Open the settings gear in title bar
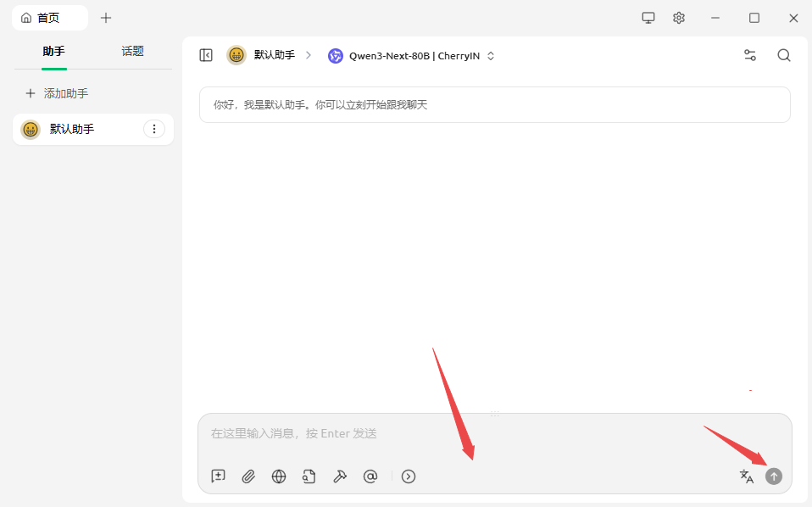The height and width of the screenshot is (507, 812). (679, 18)
